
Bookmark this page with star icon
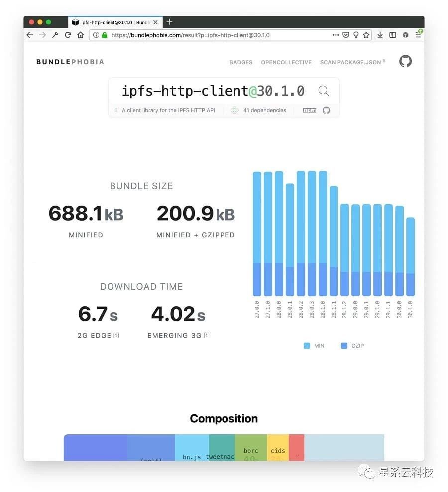[x=366, y=35]
